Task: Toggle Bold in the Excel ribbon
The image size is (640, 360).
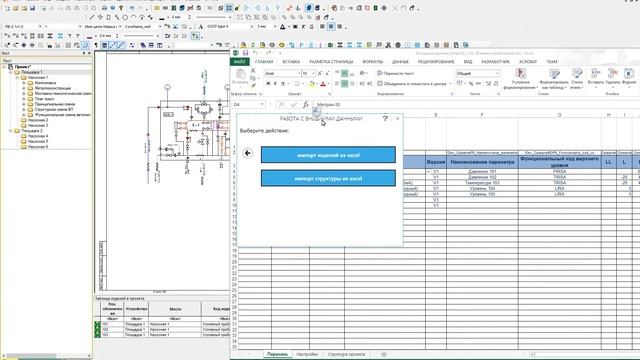Action: (x=268, y=84)
